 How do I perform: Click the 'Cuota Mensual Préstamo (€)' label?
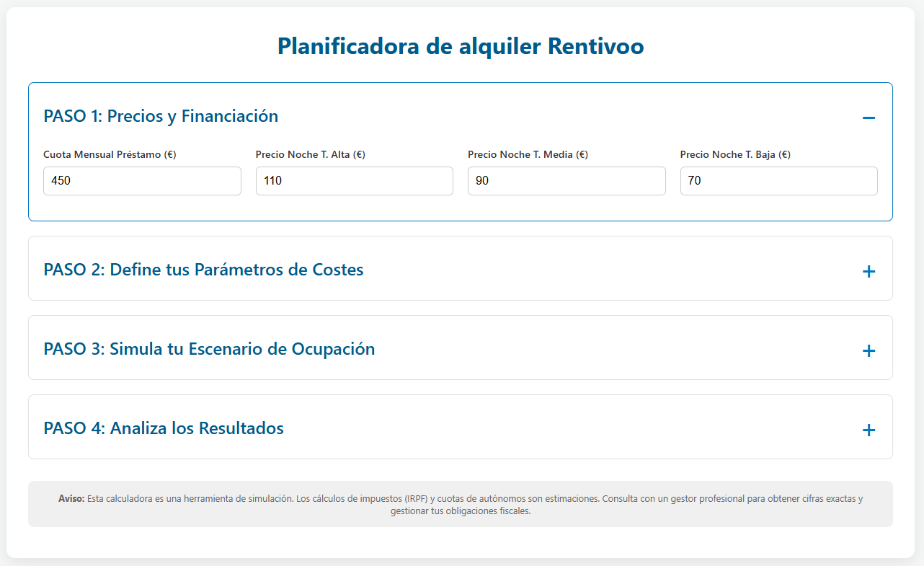(110, 154)
